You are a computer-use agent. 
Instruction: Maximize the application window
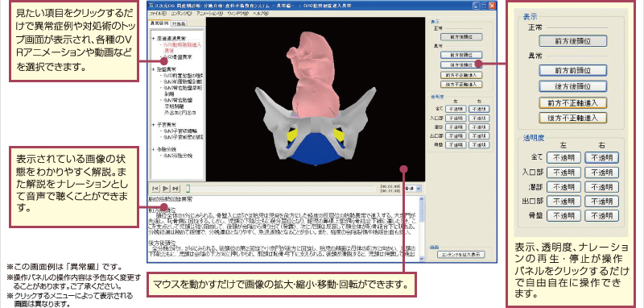coord(485,6)
